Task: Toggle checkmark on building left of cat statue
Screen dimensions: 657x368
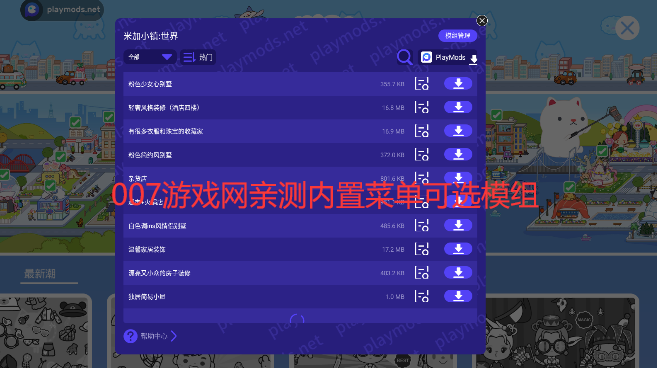Action: click(x=497, y=115)
